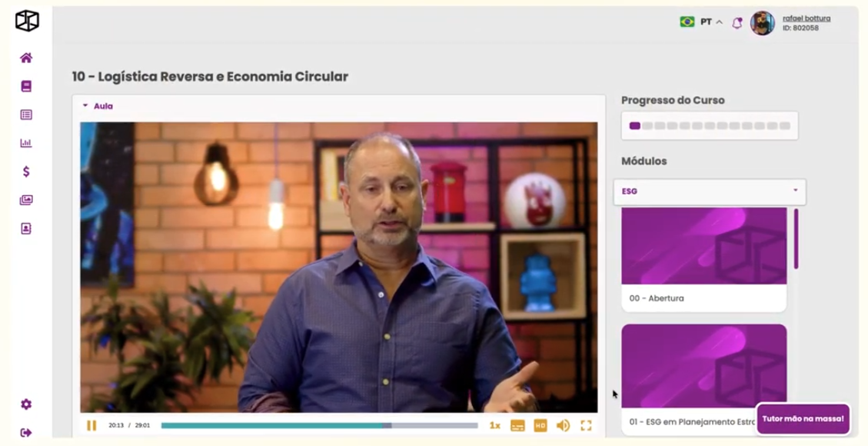Viewport: 868px width, 446px height.
Task: Click the logout arrow icon
Action: [x=26, y=433]
